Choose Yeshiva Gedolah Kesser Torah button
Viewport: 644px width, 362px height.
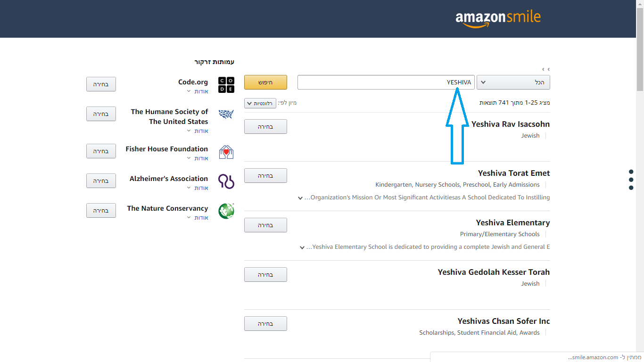[265, 274]
